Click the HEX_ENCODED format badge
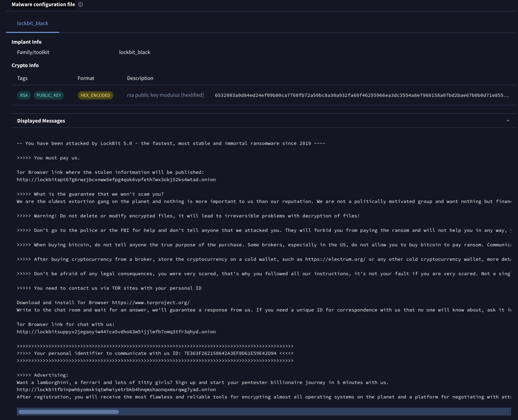Image resolution: width=518 pixels, height=420 pixels. pyautogui.click(x=95, y=95)
